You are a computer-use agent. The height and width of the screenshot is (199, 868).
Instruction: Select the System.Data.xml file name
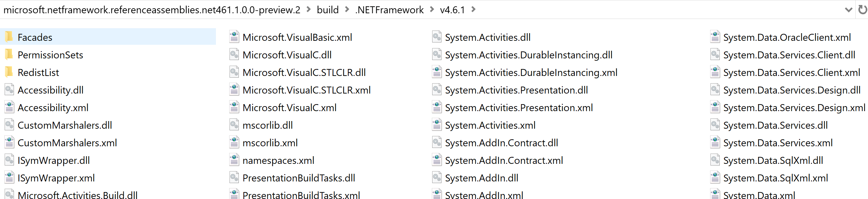(759, 195)
